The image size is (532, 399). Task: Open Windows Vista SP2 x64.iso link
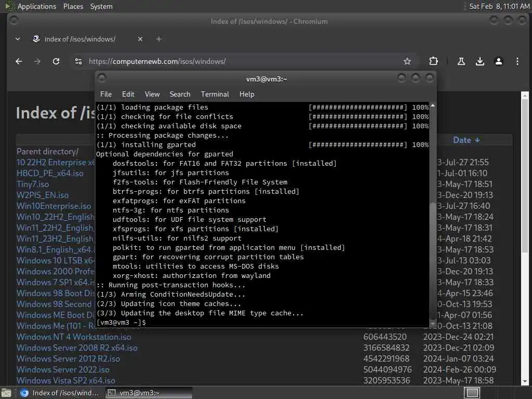66,380
